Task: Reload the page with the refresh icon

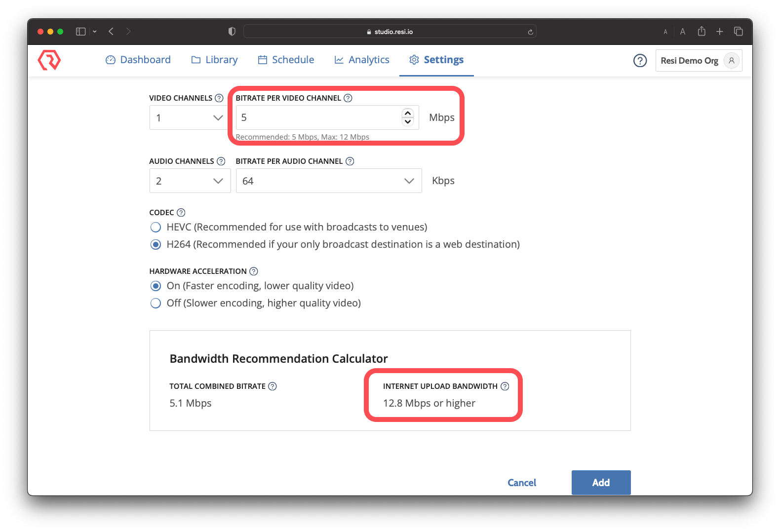Action: (531, 32)
